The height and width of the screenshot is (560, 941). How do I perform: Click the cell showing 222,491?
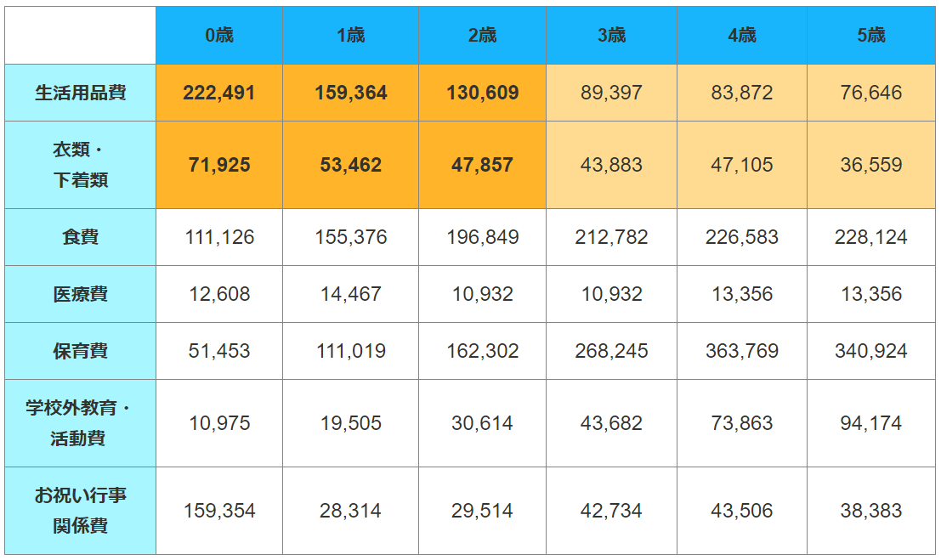click(x=219, y=93)
